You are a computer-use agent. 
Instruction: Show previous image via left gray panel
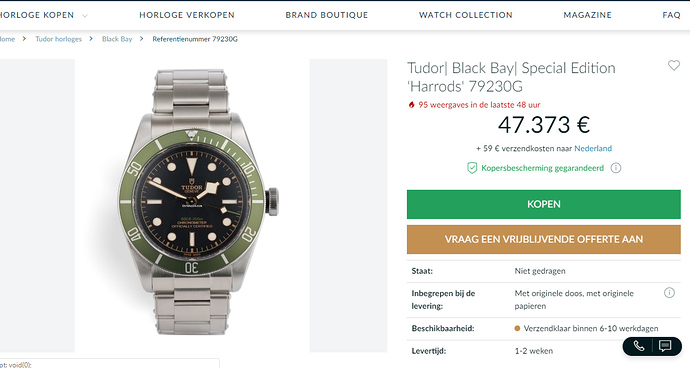click(37, 206)
